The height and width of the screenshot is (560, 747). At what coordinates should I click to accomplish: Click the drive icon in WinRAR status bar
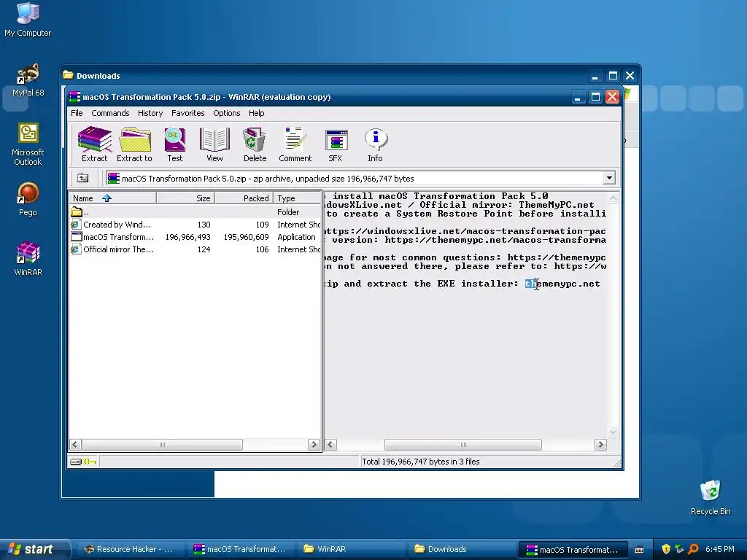(x=76, y=462)
